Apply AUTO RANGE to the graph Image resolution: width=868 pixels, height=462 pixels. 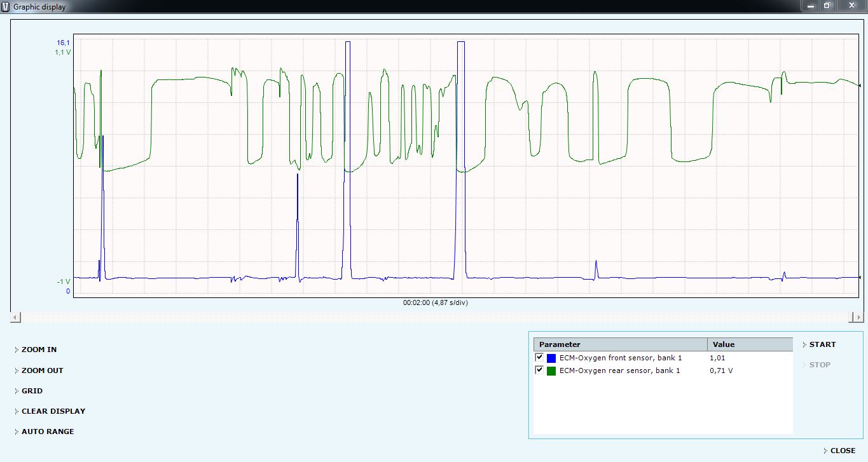click(48, 431)
